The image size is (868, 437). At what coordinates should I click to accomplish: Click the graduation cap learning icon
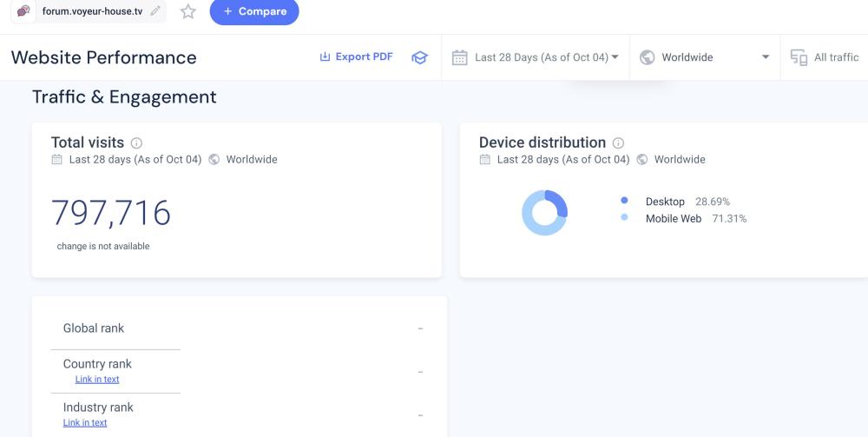(419, 57)
